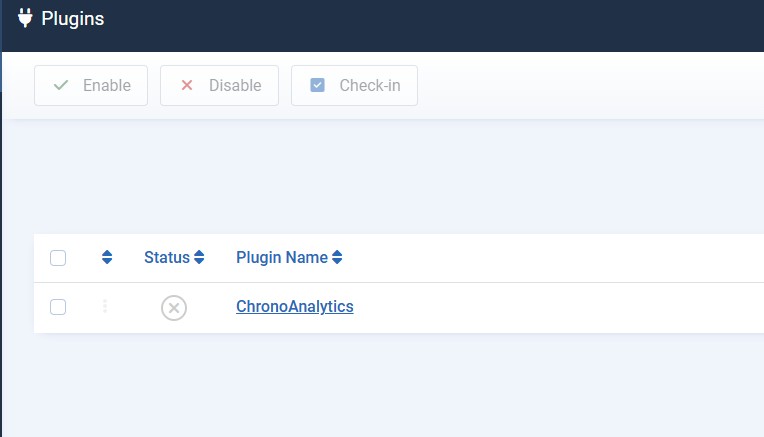Click the plug icon beside Plugins title
The image size is (764, 437).
click(25, 18)
